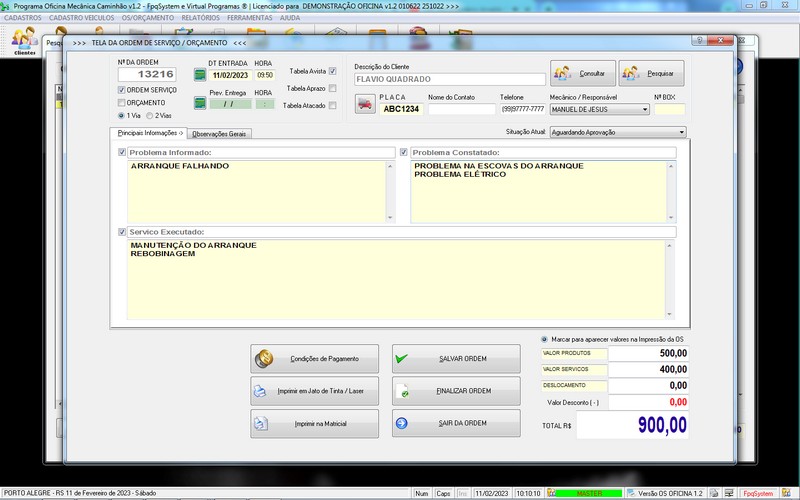This screenshot has height=500, width=800.
Task: Click the Consultar button
Action: pos(583,73)
